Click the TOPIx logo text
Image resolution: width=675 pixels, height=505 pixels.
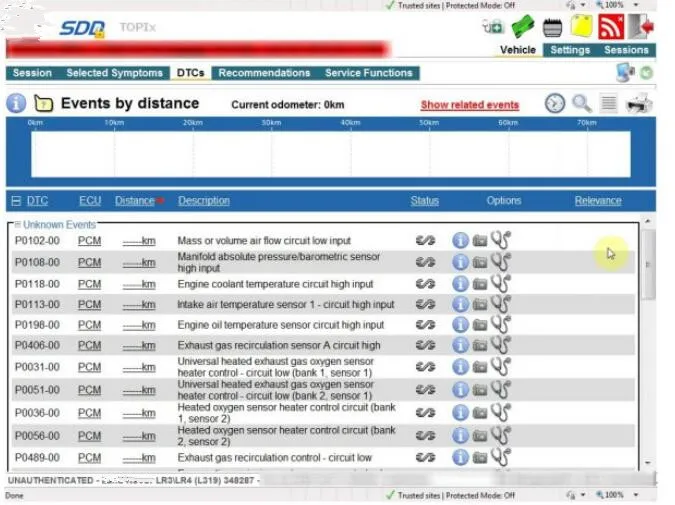(x=138, y=28)
